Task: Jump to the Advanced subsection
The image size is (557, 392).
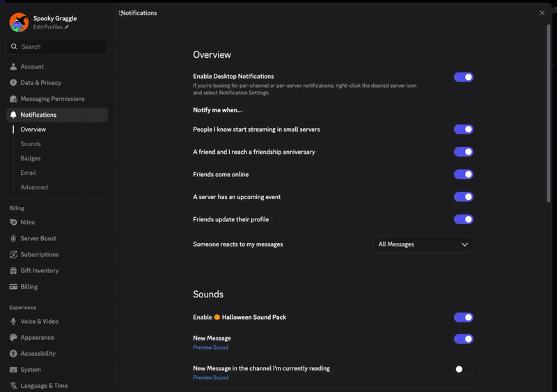Action: pyautogui.click(x=34, y=187)
